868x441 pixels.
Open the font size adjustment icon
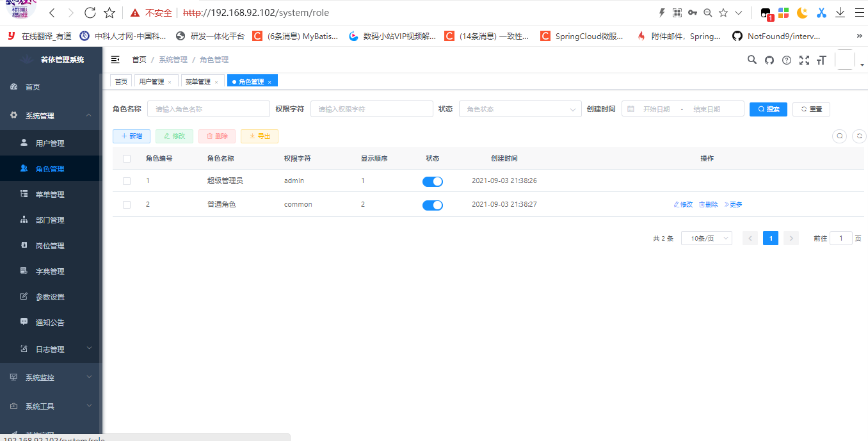821,60
